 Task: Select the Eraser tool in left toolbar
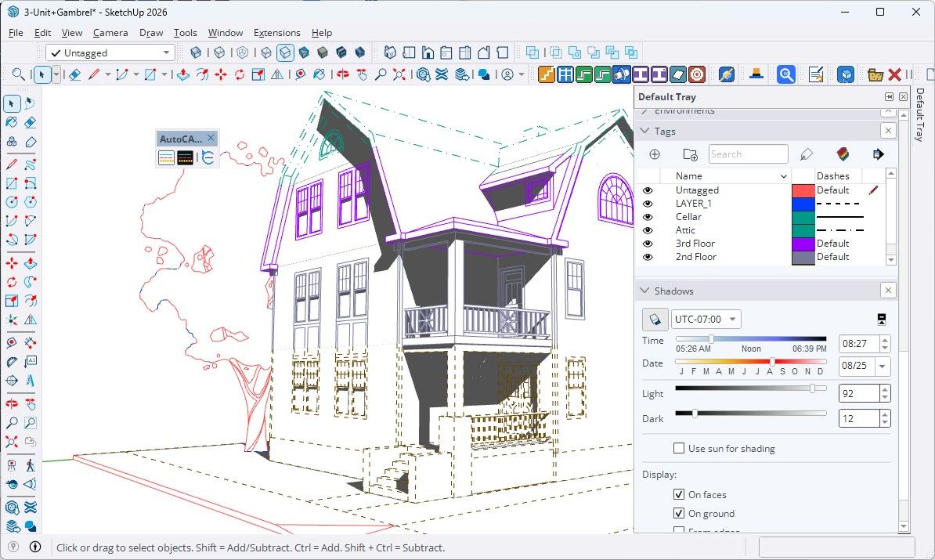click(x=31, y=123)
